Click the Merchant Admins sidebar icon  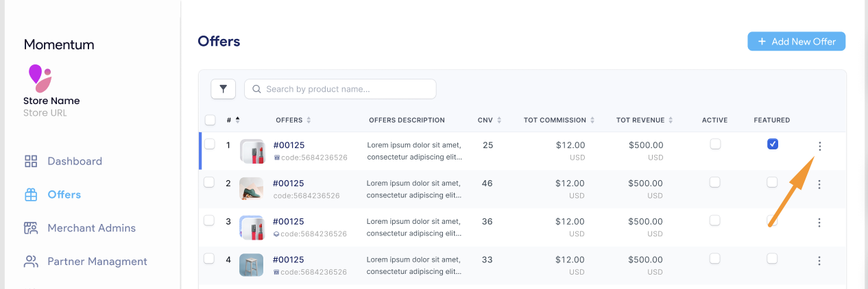point(31,228)
